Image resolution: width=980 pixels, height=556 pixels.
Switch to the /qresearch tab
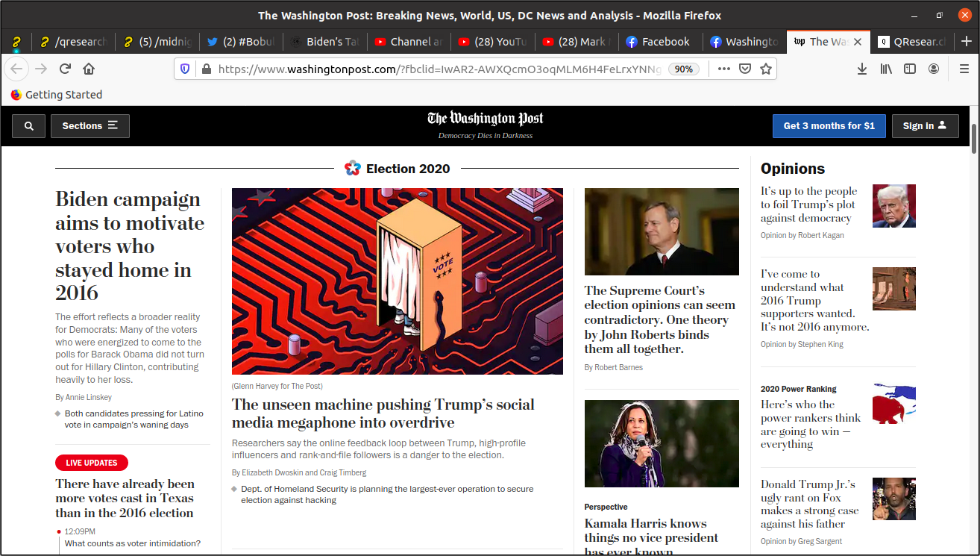pos(73,42)
